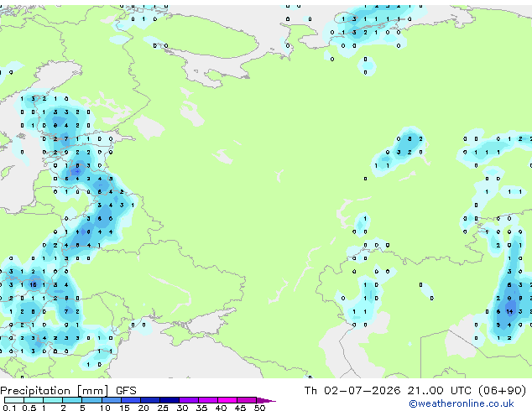Click the above-50 arrow tip of legend
This screenshot has width=532, height=411.
(266, 400)
